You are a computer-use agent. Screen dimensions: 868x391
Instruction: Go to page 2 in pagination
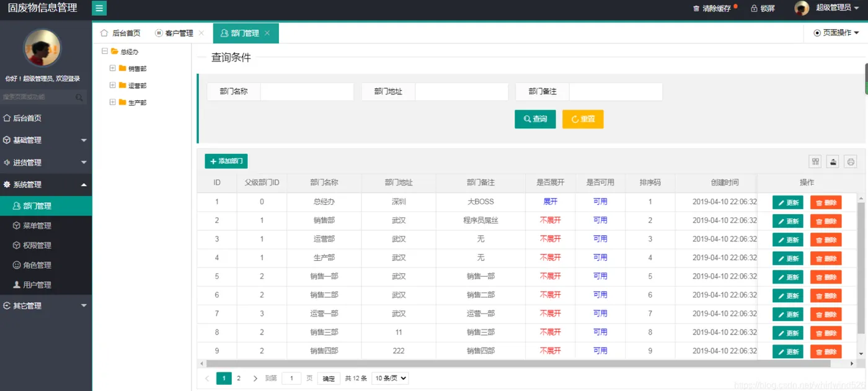pyautogui.click(x=239, y=378)
